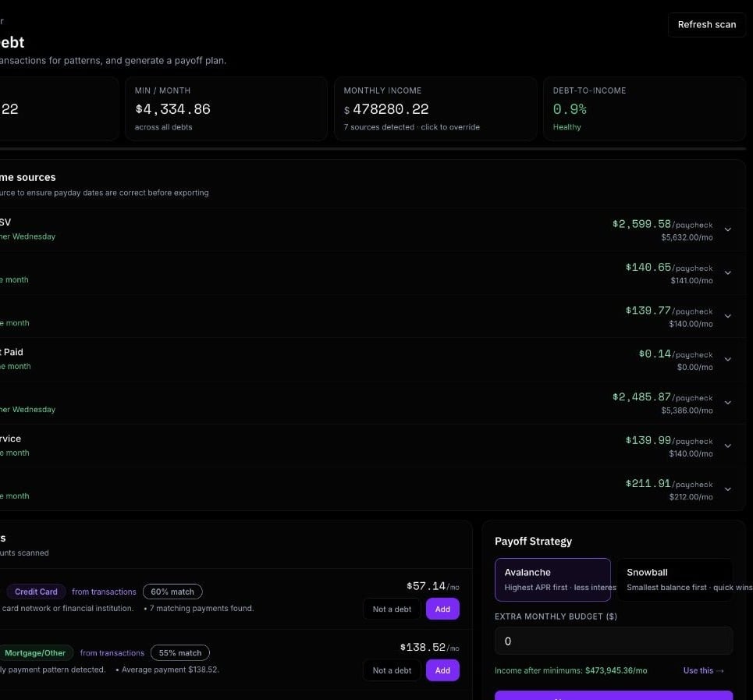Screen dimensions: 753x700
Task: Click the $5,632.00/mo amount
Action: (x=687, y=238)
